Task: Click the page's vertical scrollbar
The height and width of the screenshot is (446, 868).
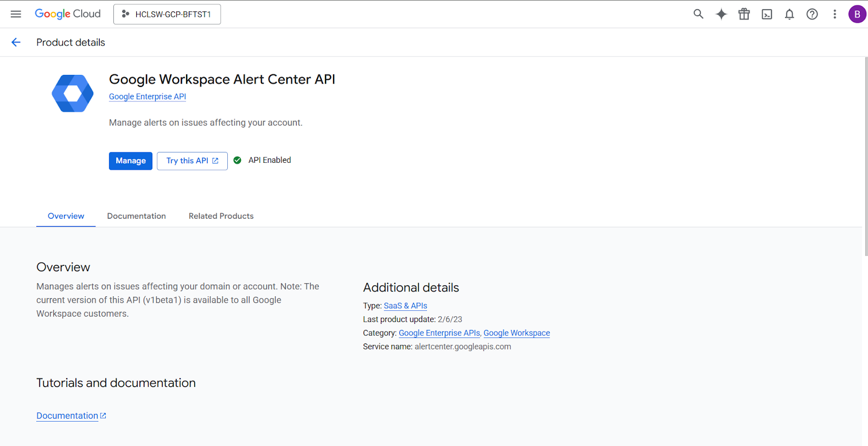Action: tap(865, 156)
